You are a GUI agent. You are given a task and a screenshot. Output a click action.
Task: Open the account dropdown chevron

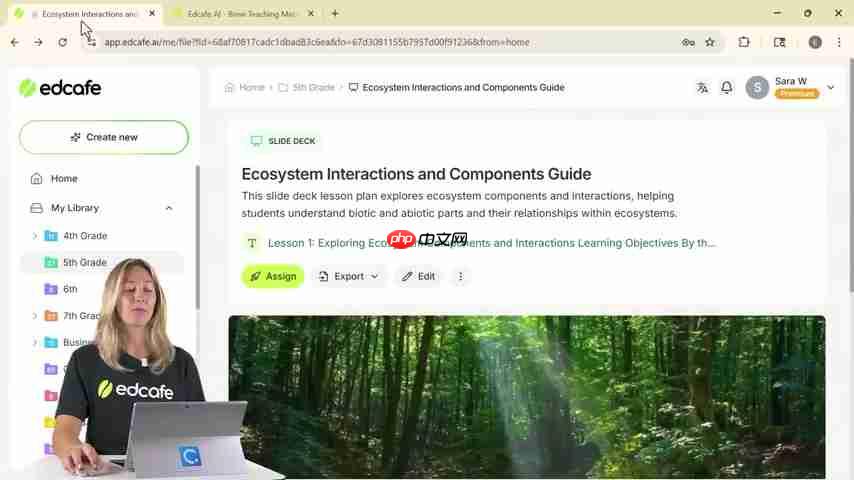click(831, 87)
